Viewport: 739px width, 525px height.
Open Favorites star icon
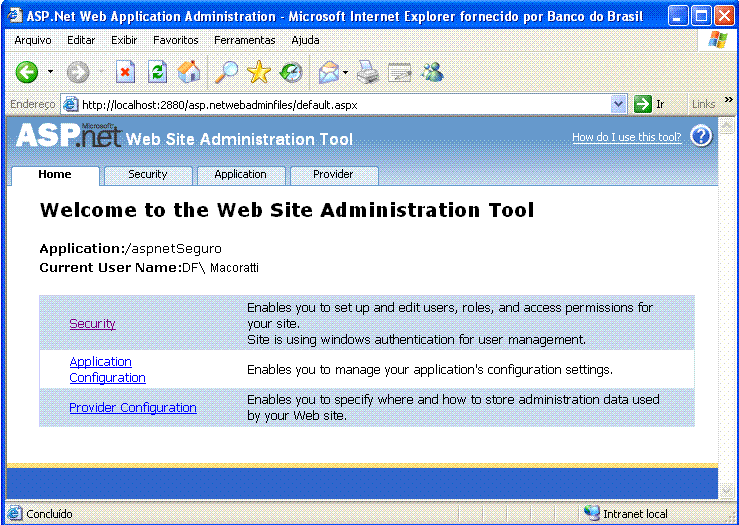click(259, 72)
